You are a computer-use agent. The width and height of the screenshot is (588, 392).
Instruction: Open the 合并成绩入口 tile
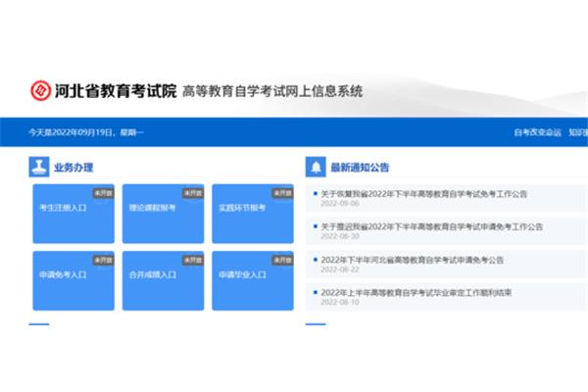tap(163, 280)
